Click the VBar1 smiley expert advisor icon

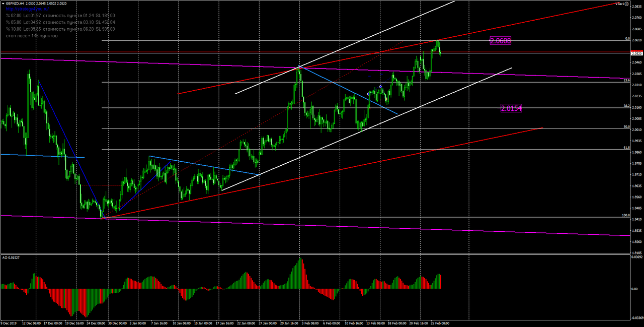point(627,4)
